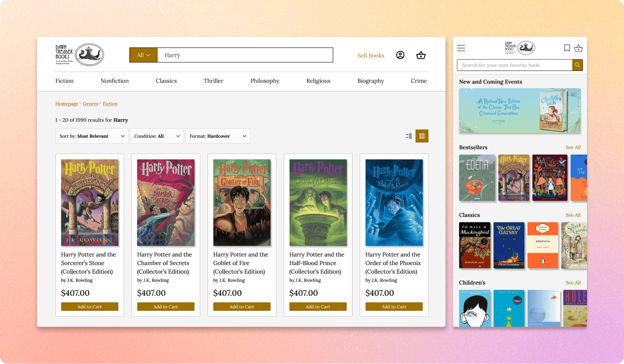Select Fiction in the genre navigation

(x=64, y=81)
